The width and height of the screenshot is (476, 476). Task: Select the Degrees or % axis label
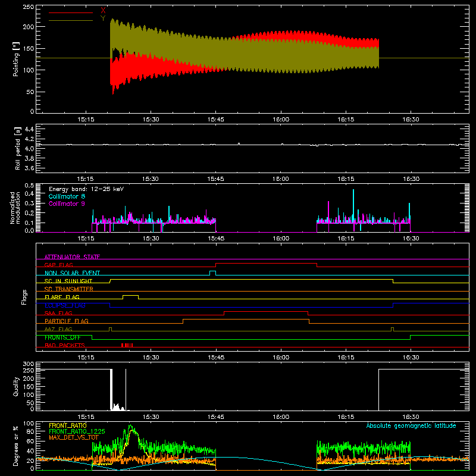[x=16, y=446]
